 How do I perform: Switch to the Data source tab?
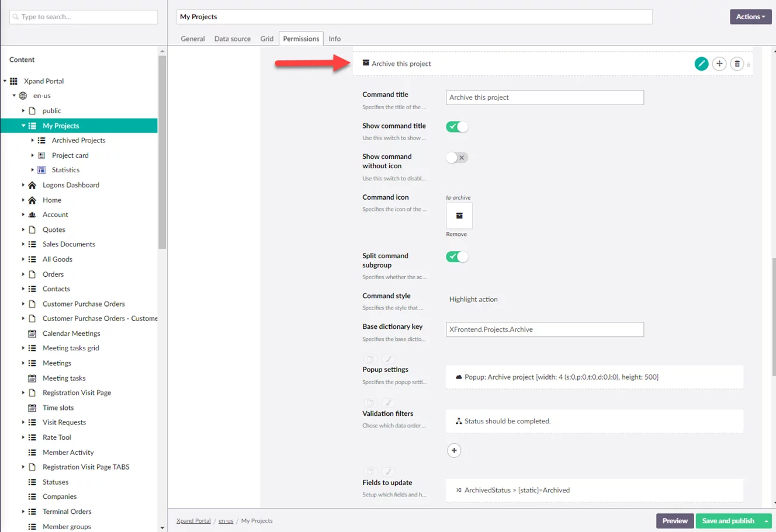tap(232, 39)
